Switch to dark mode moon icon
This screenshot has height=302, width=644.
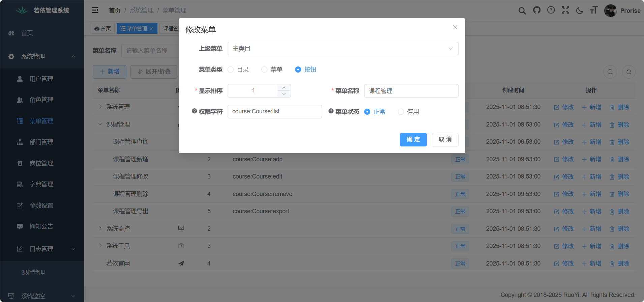[580, 11]
